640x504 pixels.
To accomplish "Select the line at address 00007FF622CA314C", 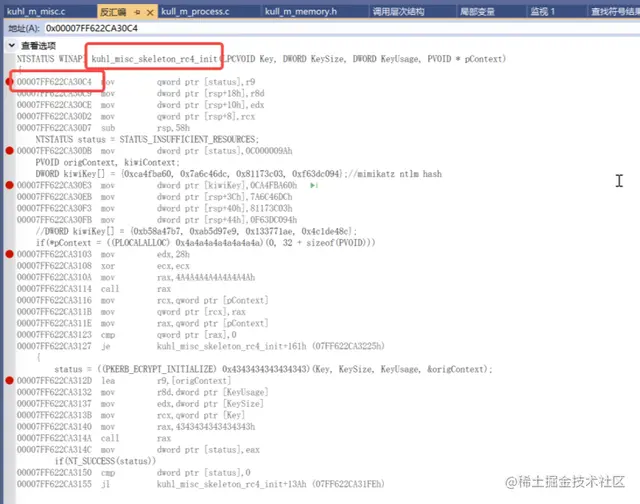I will pos(138,450).
